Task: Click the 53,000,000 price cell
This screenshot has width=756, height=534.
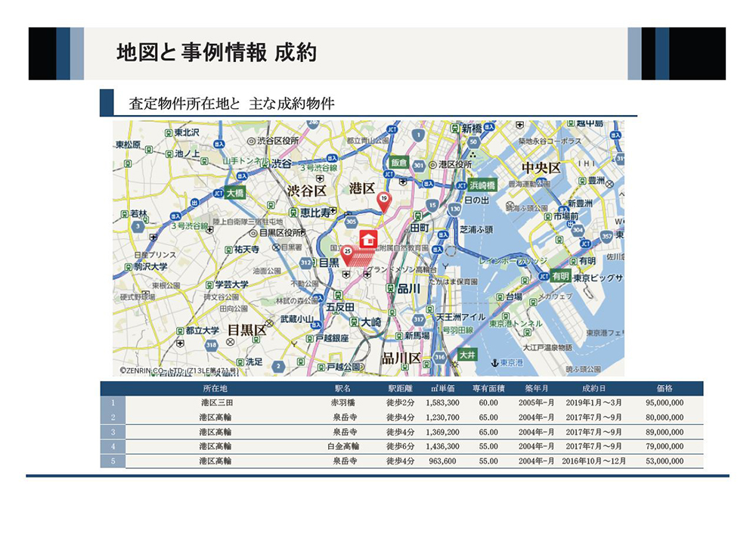Action: coord(665,461)
